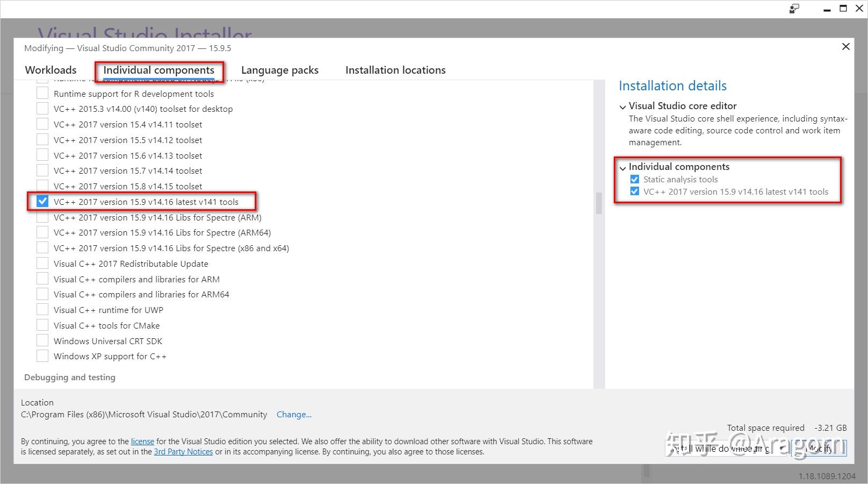868x484 pixels.
Task: Open the feedback icon in title bar
Action: pyautogui.click(x=794, y=9)
